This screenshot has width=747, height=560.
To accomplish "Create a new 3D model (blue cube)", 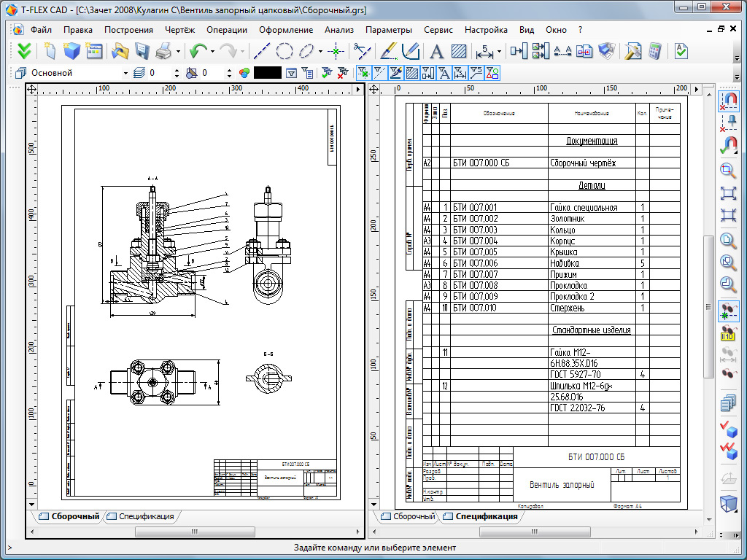I will pos(71,51).
